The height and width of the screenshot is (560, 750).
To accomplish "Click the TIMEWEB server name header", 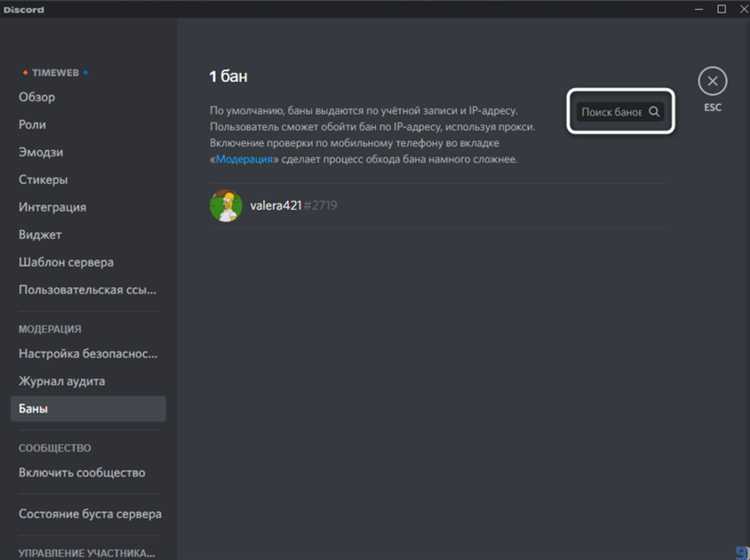I will point(55,73).
